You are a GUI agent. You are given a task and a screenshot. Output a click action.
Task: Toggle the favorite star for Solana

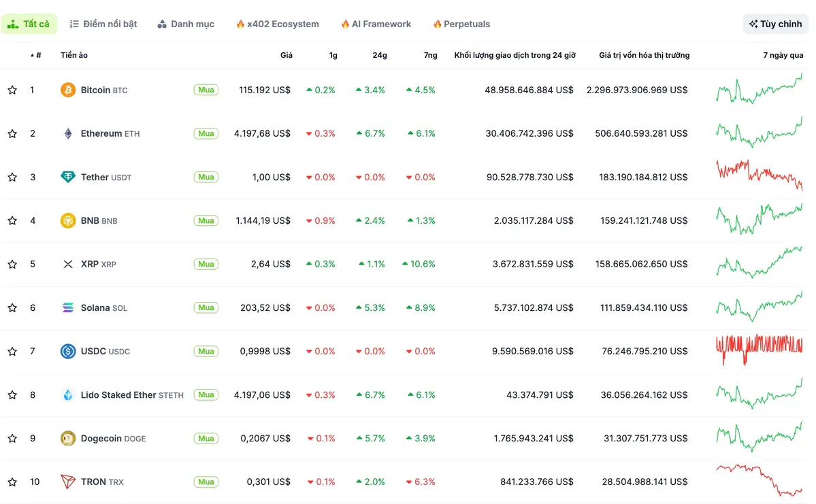pos(12,307)
